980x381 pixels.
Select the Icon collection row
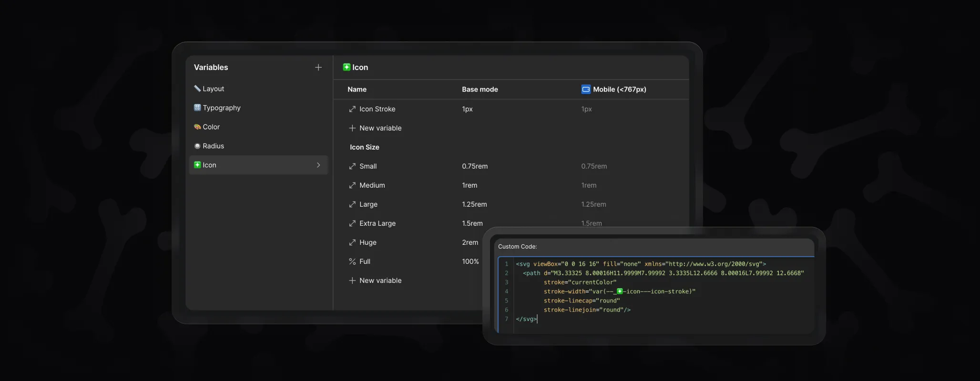pos(259,165)
